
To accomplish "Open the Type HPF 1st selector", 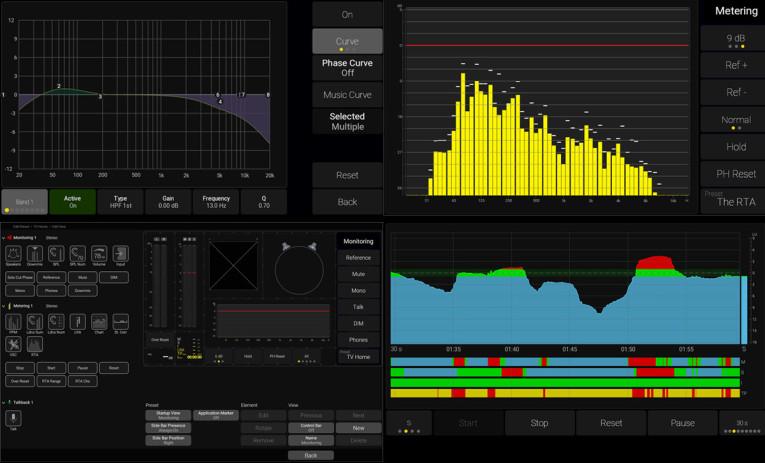I will 120,201.
